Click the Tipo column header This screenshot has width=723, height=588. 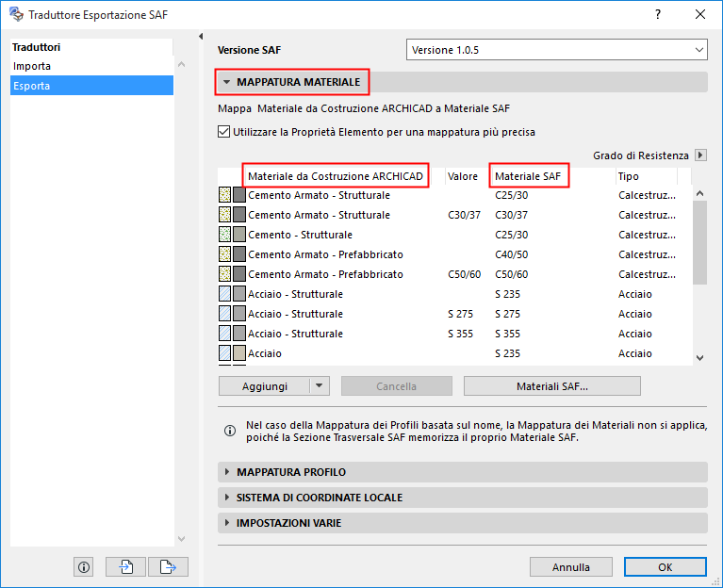coord(629,176)
